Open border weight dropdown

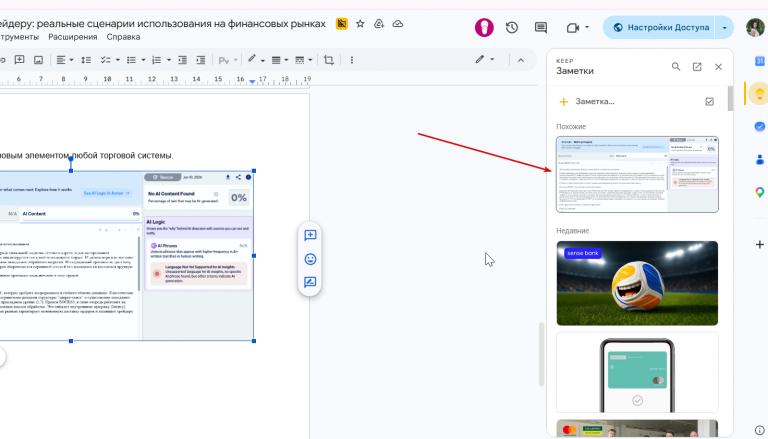280,60
